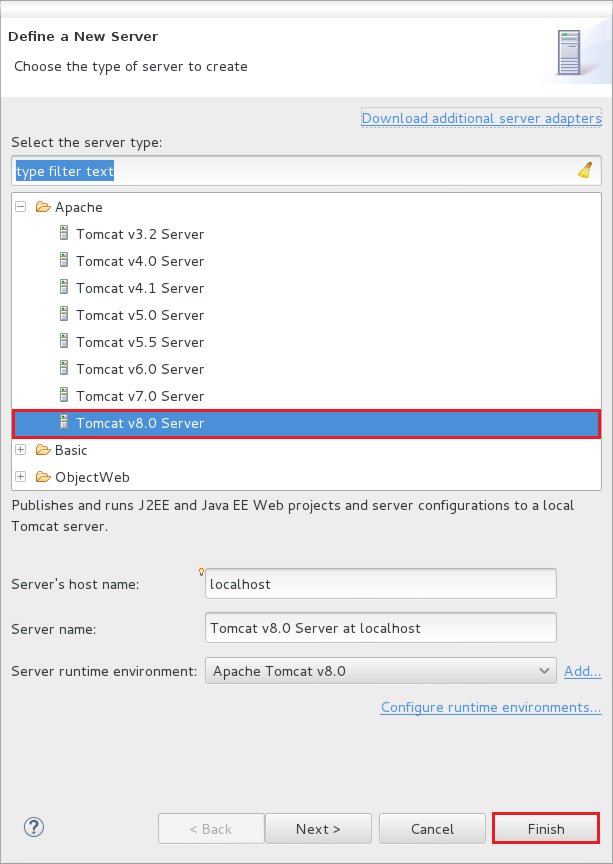Image resolution: width=613 pixels, height=864 pixels.
Task: Click the Apache folder icon
Action: tap(43, 207)
